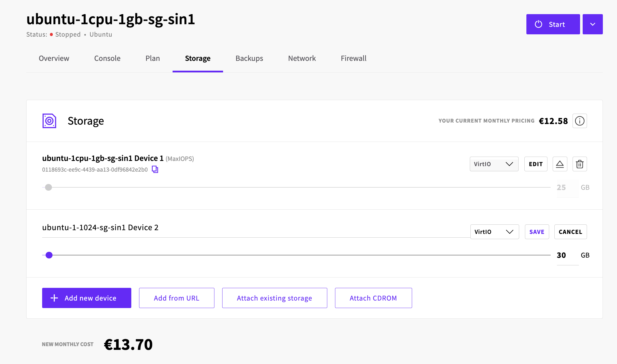Screen dimensions: 617x364
Task: Open the Backups tab
Action: tap(249, 58)
